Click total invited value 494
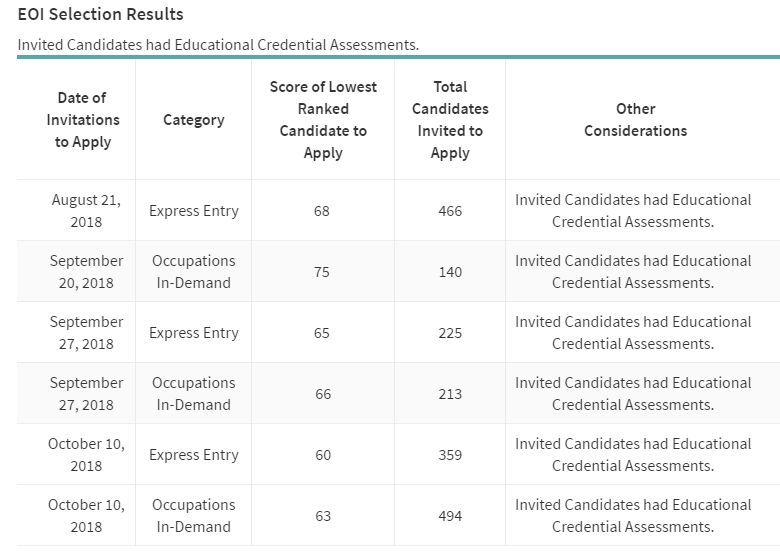This screenshot has width=780, height=551. pyautogui.click(x=450, y=516)
